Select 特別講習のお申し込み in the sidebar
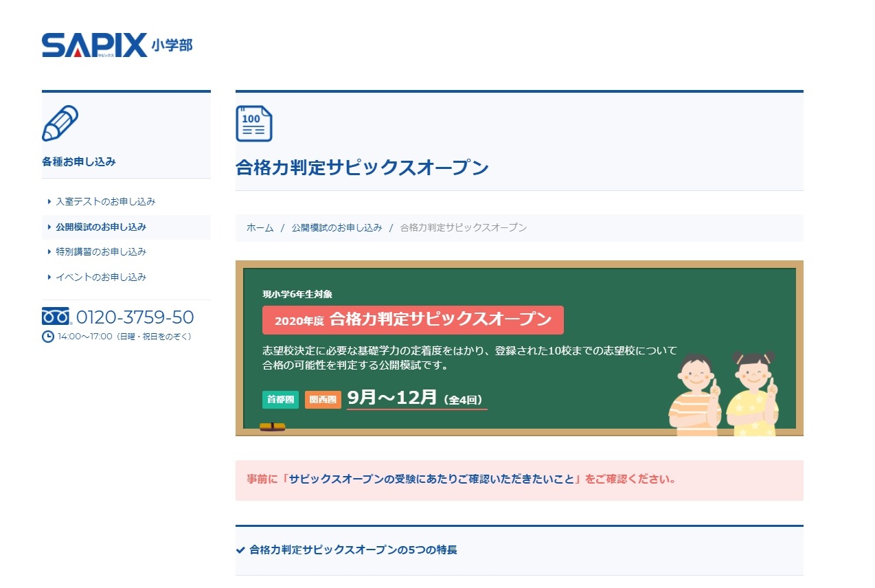The image size is (875, 588). point(100,251)
